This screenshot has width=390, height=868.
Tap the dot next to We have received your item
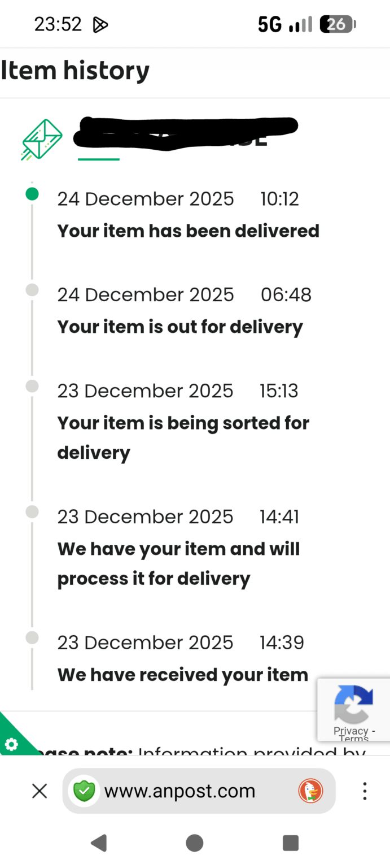32,637
